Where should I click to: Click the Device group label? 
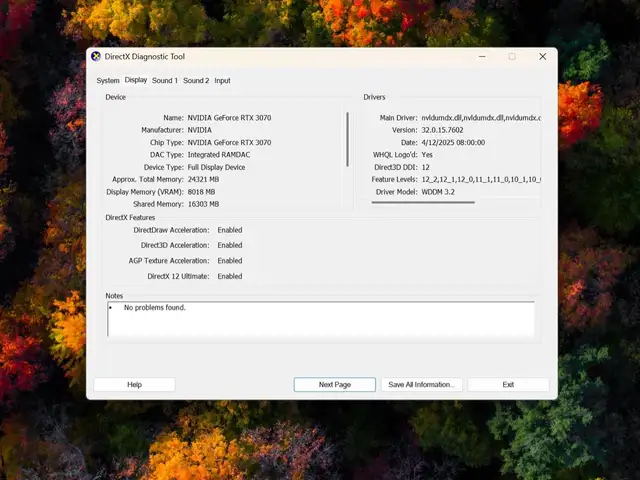tap(116, 97)
